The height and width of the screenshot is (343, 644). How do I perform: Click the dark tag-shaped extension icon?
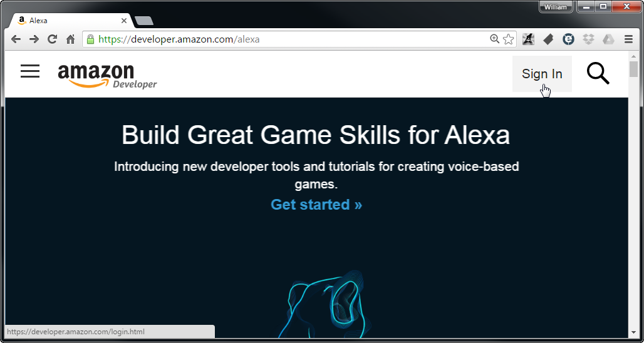point(548,39)
